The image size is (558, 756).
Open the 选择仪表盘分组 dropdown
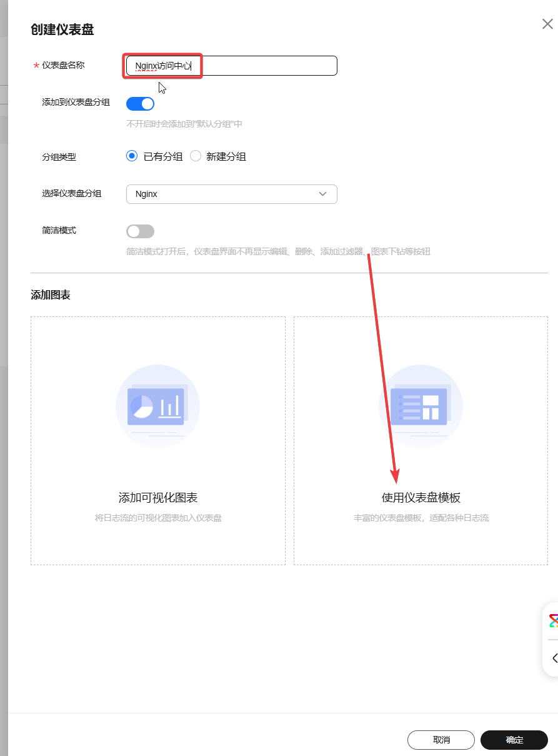[x=231, y=194]
